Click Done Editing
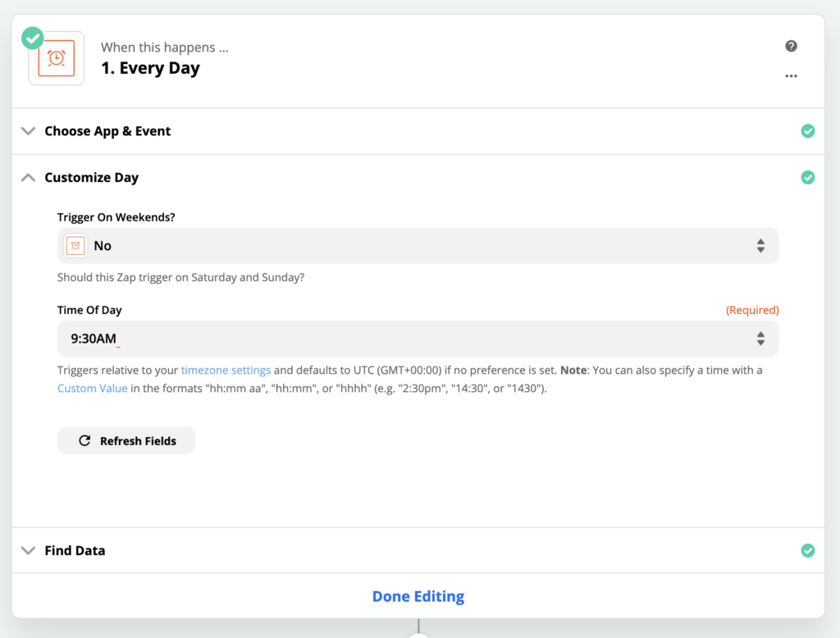This screenshot has height=638, width=840. coord(418,596)
